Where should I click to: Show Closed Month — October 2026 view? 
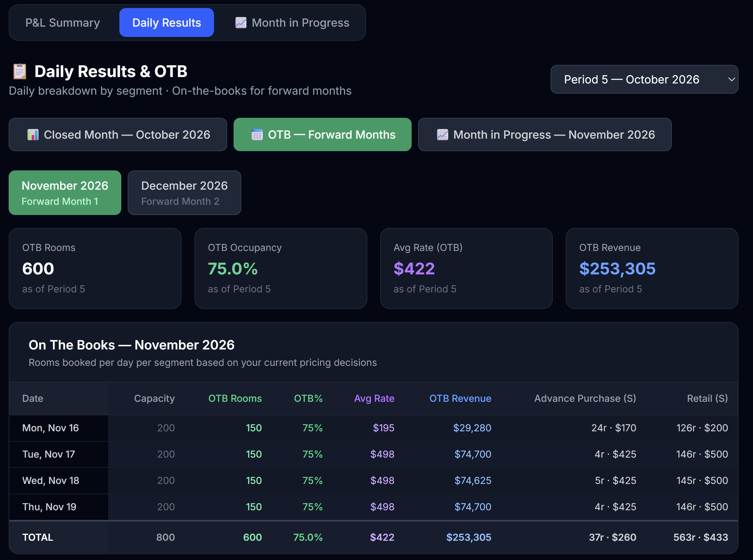point(118,134)
